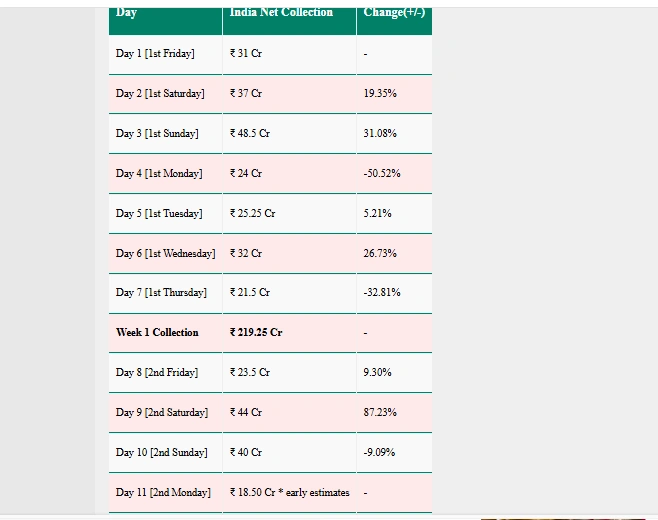Select the -50.52% change value
This screenshot has height=520, width=658.
click(382, 173)
